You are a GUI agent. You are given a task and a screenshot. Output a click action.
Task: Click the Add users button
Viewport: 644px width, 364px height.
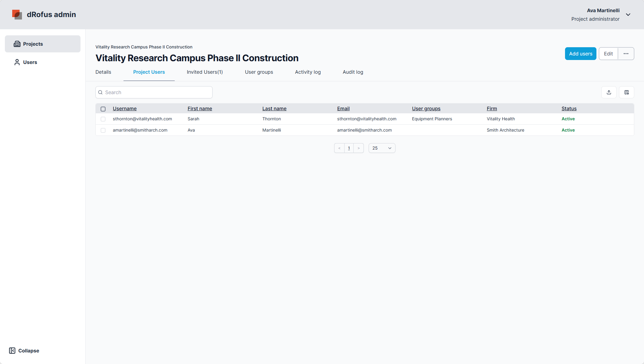coord(581,54)
